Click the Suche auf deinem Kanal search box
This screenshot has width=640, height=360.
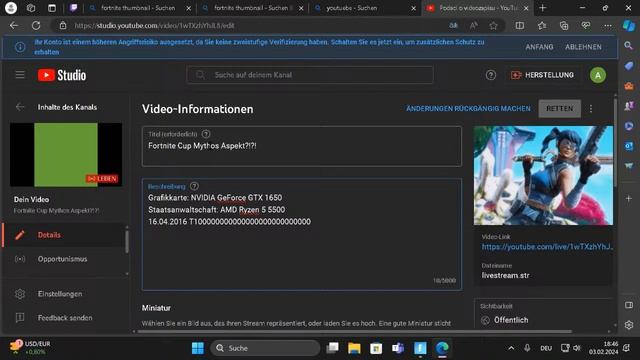[x=310, y=75]
